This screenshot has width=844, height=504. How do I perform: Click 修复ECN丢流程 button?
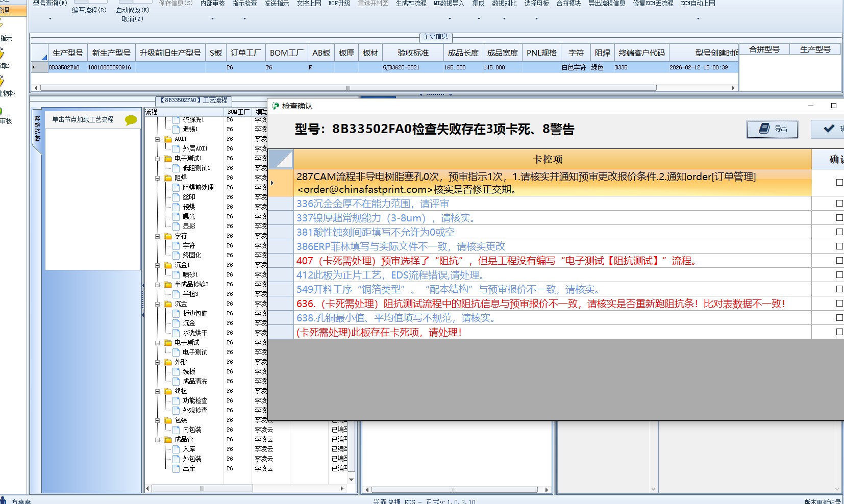(x=653, y=4)
